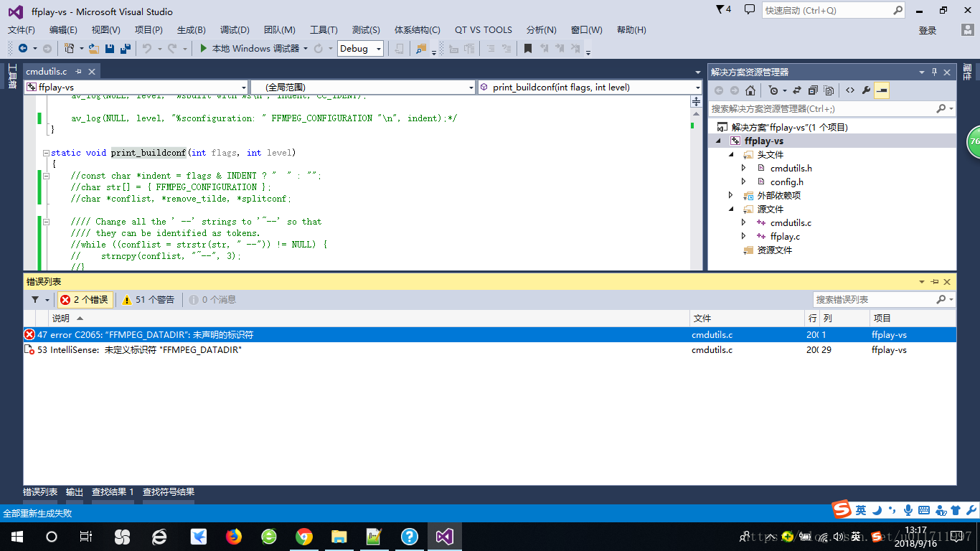980x551 pixels.
Task: Switch to the 输出 tab
Action: (x=75, y=492)
